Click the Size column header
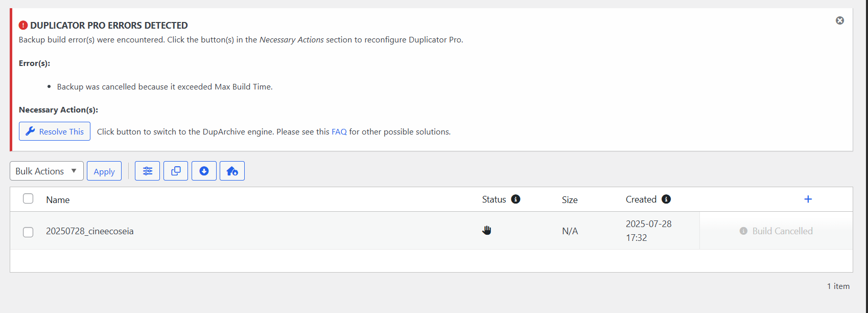The image size is (868, 313). coord(570,200)
